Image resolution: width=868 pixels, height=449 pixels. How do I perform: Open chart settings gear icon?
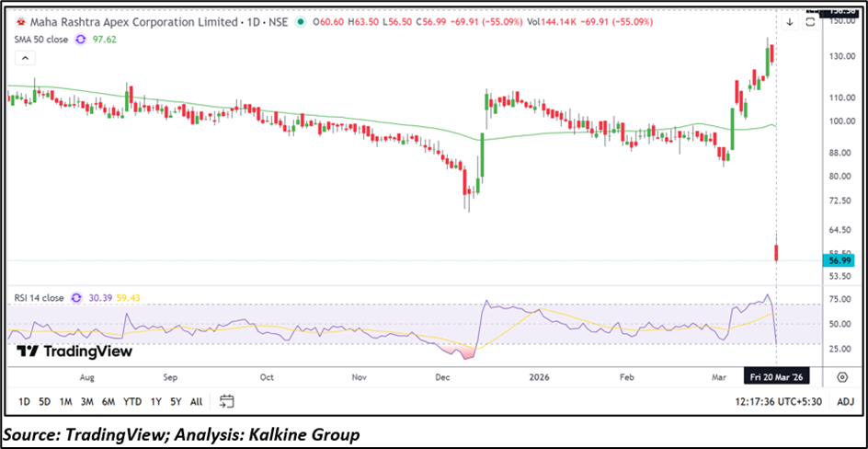tap(841, 377)
